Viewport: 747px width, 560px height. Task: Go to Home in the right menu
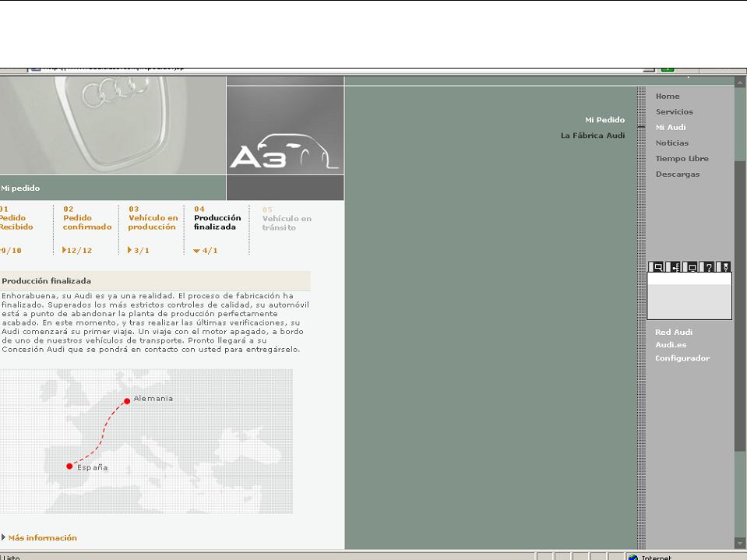click(x=668, y=97)
